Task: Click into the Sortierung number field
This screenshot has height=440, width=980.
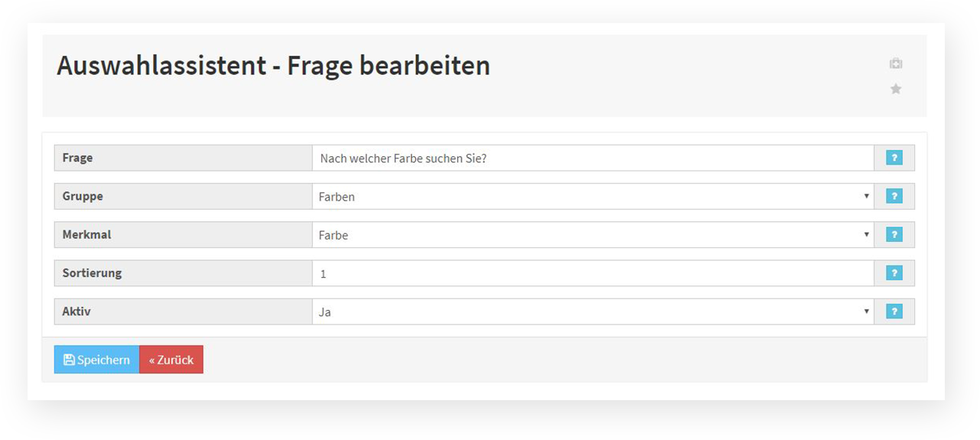Action: click(593, 273)
